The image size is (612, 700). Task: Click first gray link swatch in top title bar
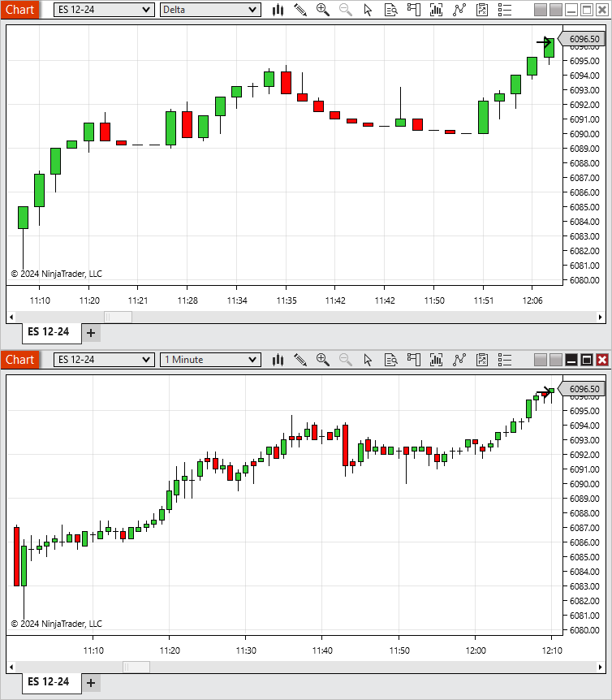(x=541, y=10)
